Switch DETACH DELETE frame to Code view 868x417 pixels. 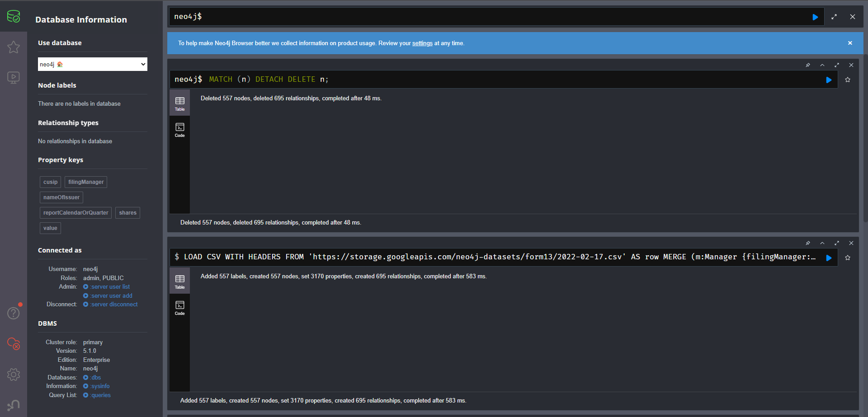(180, 130)
